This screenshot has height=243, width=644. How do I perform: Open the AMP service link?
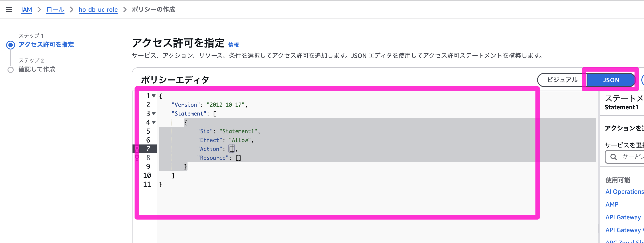click(x=612, y=205)
